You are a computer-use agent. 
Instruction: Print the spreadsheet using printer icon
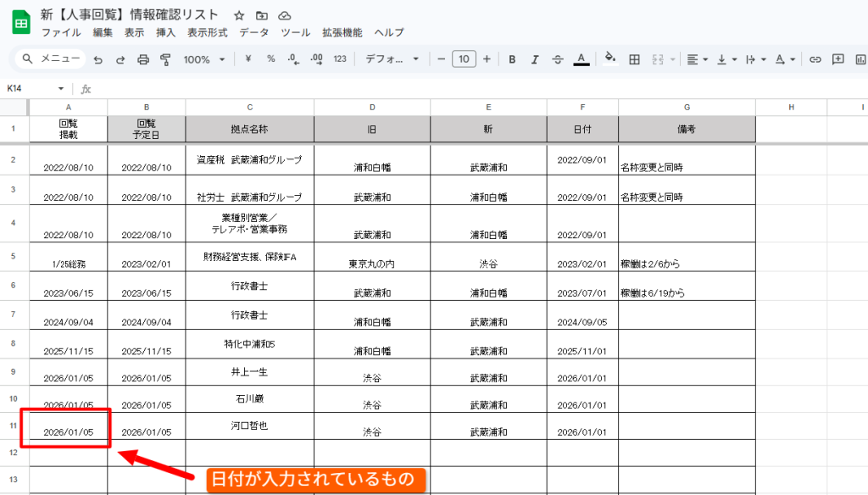(143, 59)
